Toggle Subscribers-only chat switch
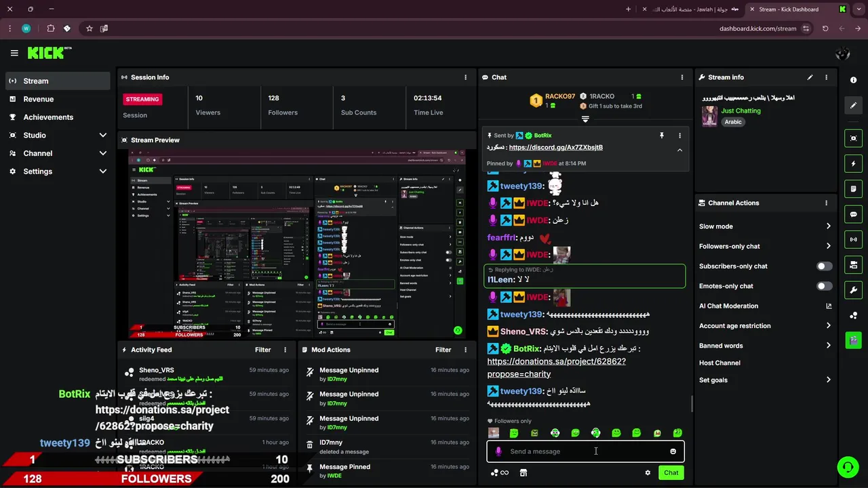 click(824, 266)
